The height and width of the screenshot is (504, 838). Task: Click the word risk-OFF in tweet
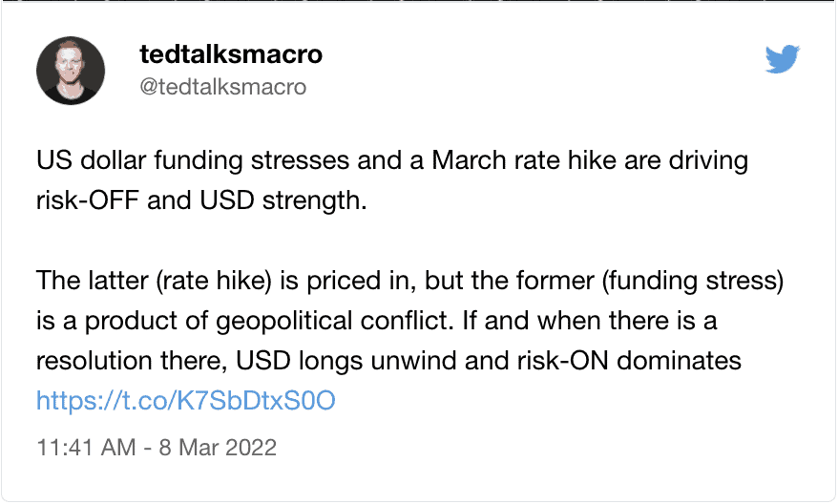pyautogui.click(x=88, y=200)
